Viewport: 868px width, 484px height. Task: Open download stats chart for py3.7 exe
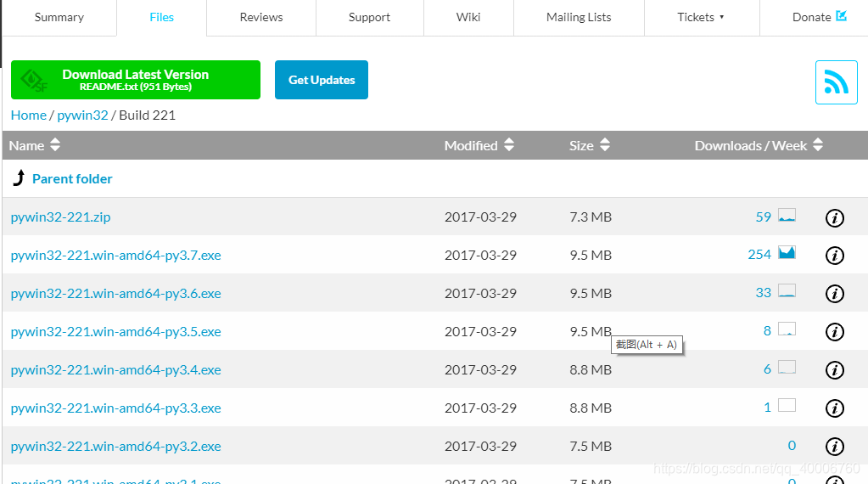(787, 252)
